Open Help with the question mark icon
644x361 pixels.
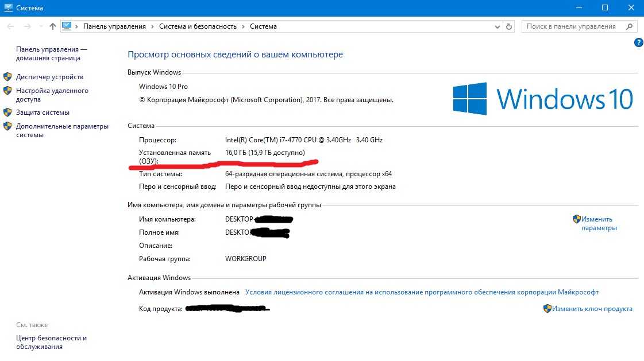pos(639,42)
